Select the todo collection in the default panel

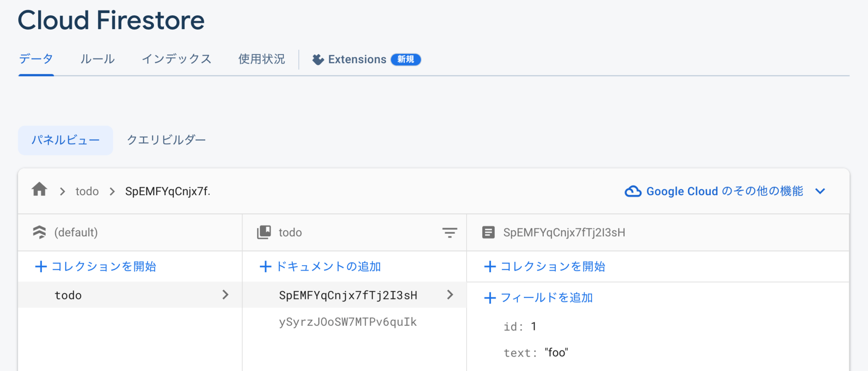click(x=68, y=295)
